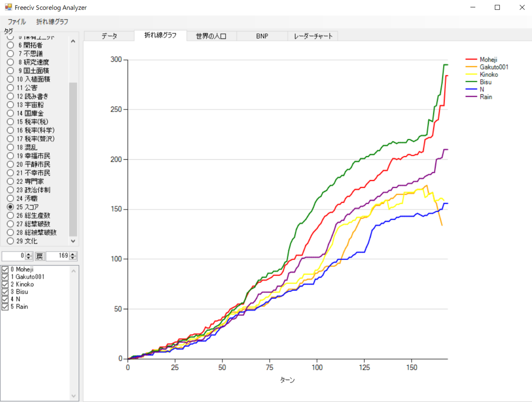Select radio button 11 公害
Screen dimensions: 532x402
pyautogui.click(x=10, y=87)
